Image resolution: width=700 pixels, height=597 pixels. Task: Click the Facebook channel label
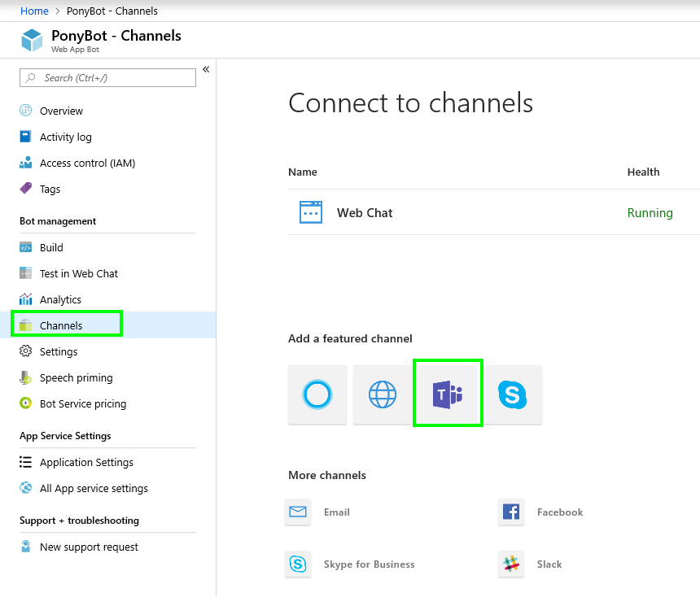[x=560, y=512]
